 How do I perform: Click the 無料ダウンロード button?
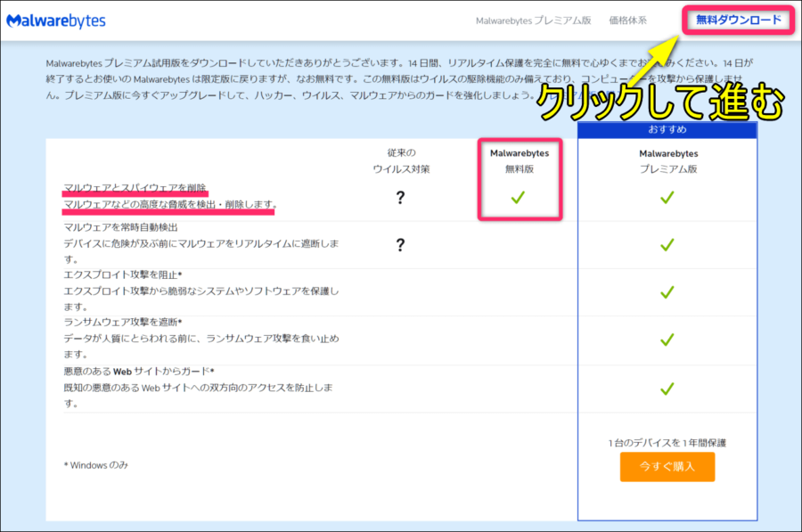[x=739, y=20]
